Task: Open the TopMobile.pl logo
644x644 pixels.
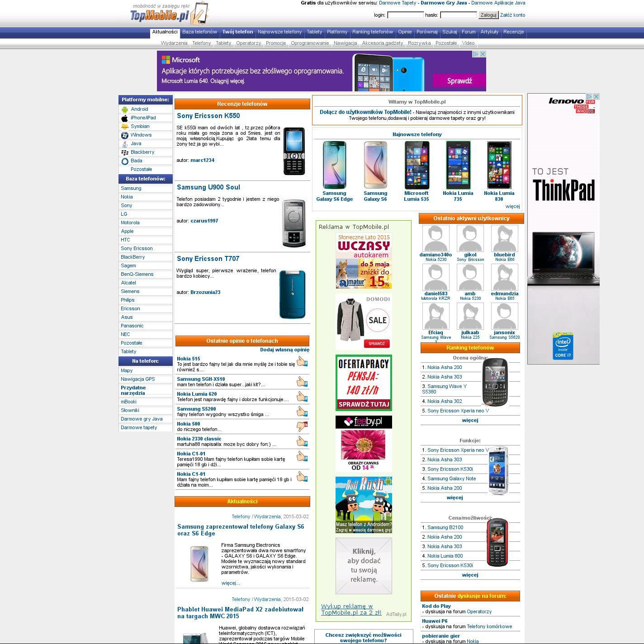Action: [x=168, y=14]
